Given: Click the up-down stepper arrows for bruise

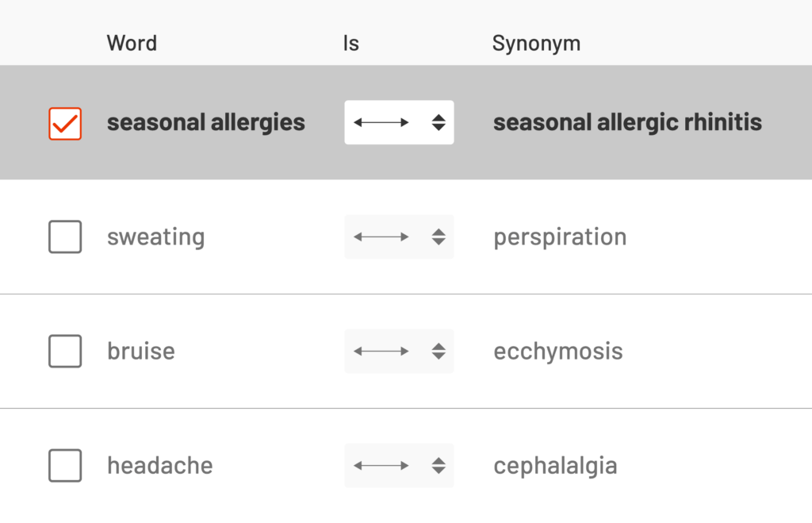Looking at the screenshot, I should pyautogui.click(x=439, y=351).
